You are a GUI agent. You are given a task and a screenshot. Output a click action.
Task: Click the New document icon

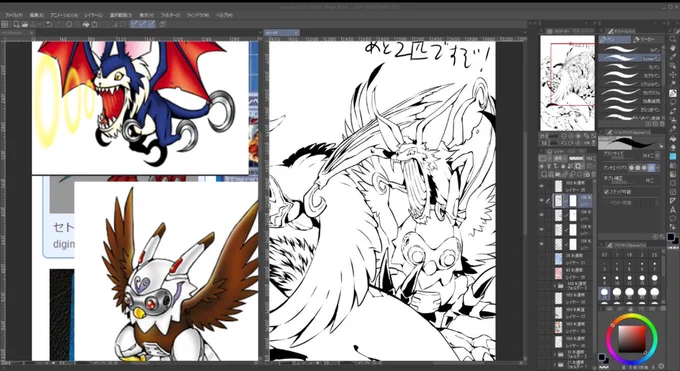tap(16, 24)
